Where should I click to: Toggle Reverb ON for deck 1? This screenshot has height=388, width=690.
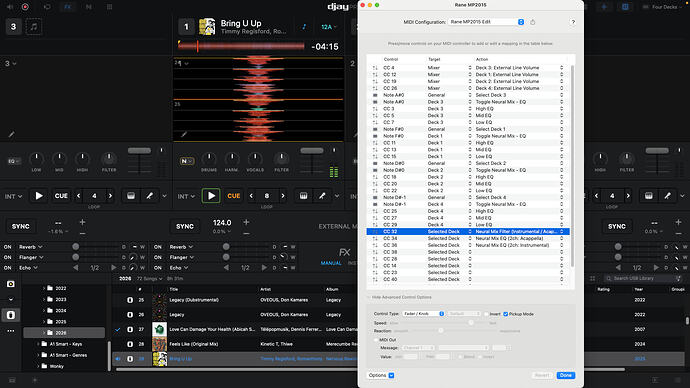[158, 247]
